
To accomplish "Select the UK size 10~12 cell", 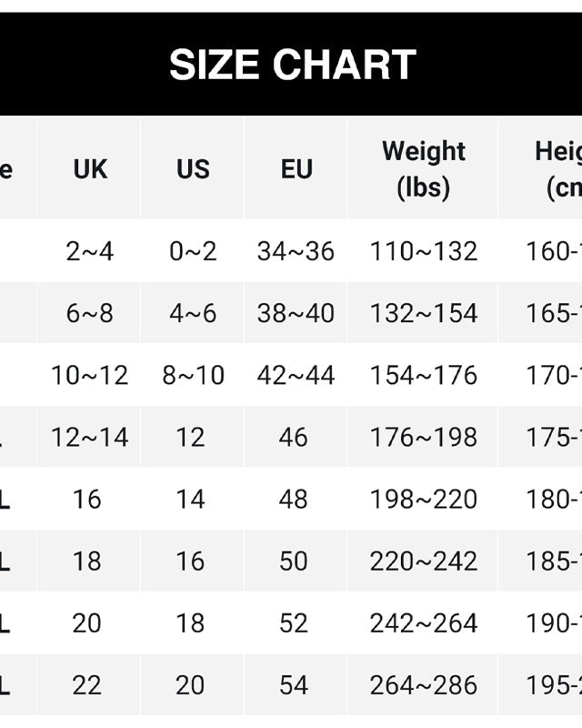I will tap(90, 375).
